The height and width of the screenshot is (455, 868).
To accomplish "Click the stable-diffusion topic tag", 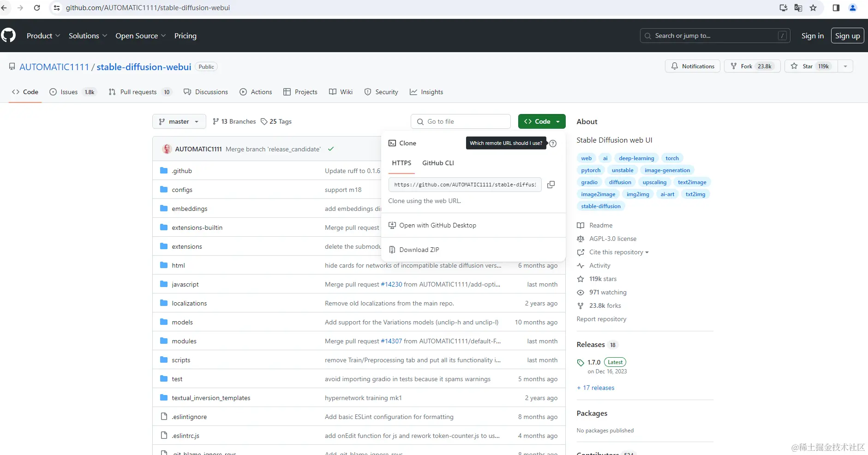I will click(601, 206).
